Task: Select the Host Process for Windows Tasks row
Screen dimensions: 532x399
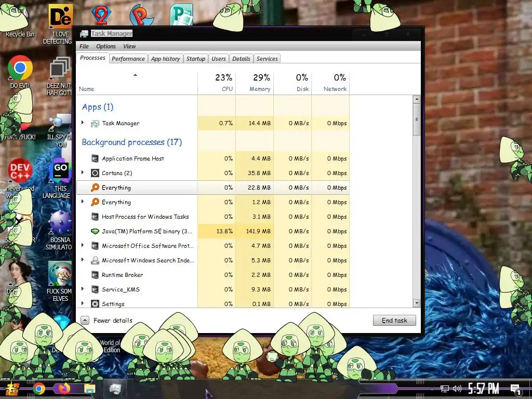Action: (x=213, y=217)
